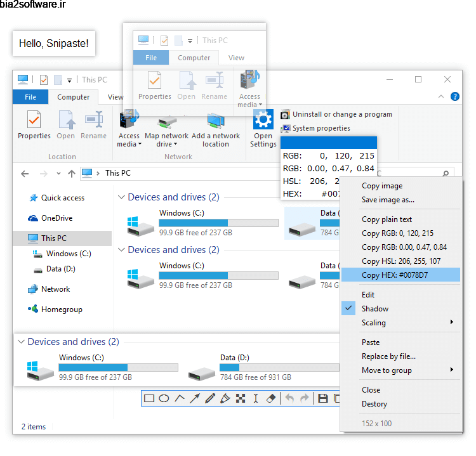Image resolution: width=476 pixels, height=456 pixels.
Task: Click the This PC address bar field
Action: (180, 174)
